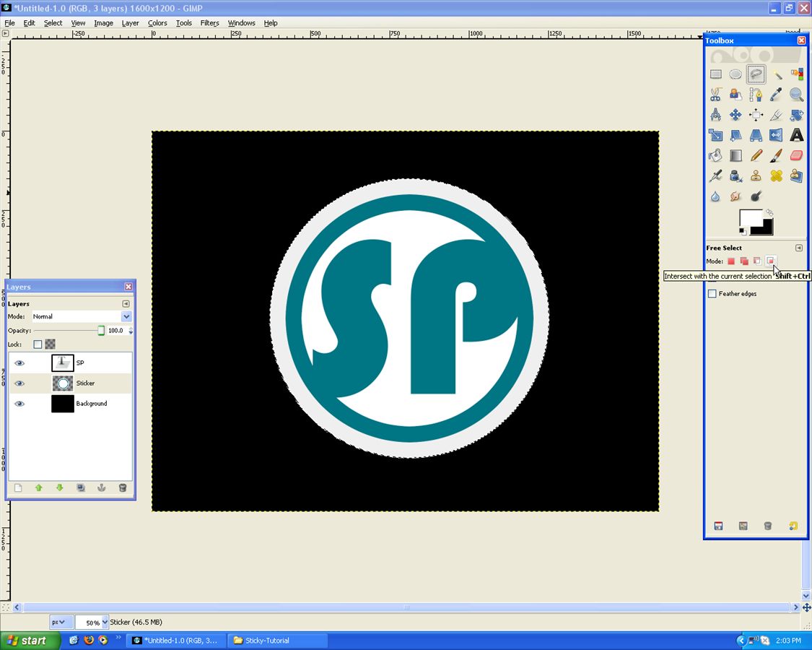Open the Colors menu

[157, 23]
